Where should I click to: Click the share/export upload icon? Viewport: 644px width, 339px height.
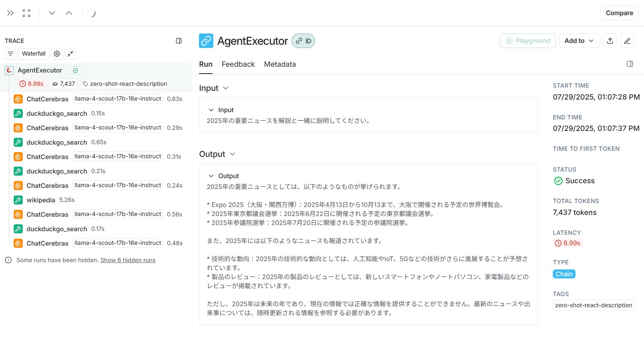(x=610, y=41)
